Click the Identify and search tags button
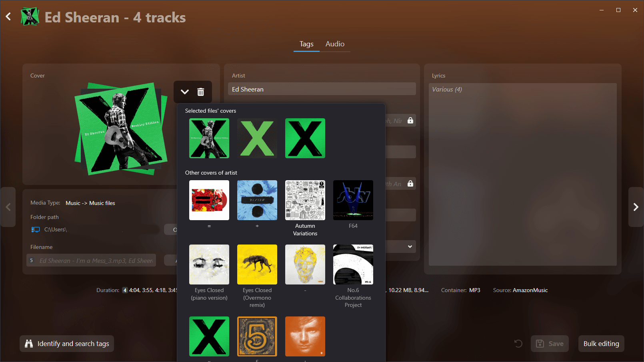Image resolution: width=644 pixels, height=362 pixels. tap(66, 344)
